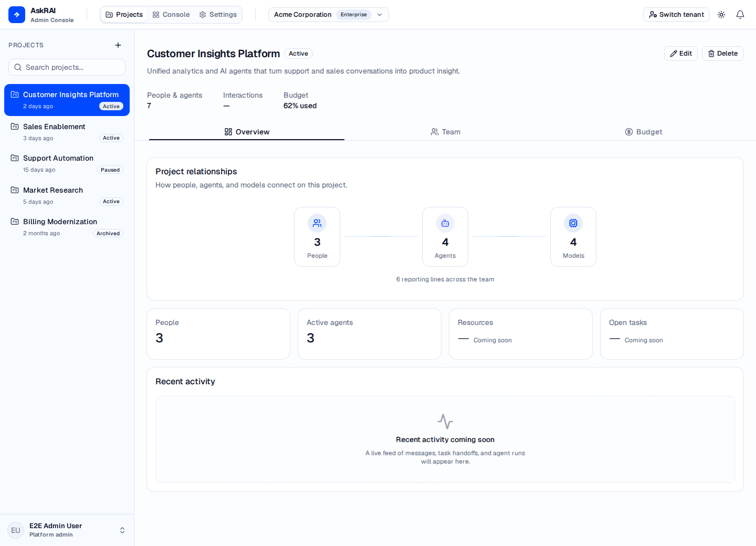Switch to the Overview tab
The width and height of the screenshot is (756, 546).
coord(247,132)
